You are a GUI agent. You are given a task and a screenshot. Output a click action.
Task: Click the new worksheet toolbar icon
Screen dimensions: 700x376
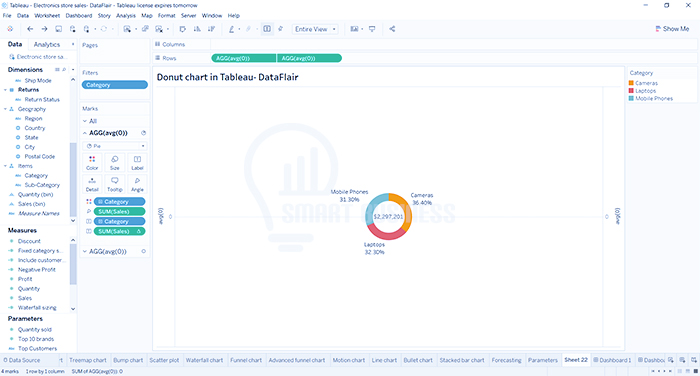pos(127,29)
